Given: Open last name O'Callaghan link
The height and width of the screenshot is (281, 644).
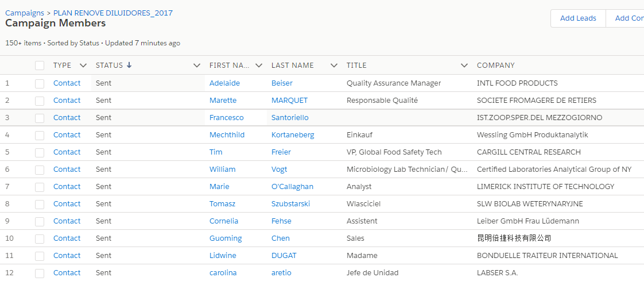Looking at the screenshot, I should tap(292, 187).
